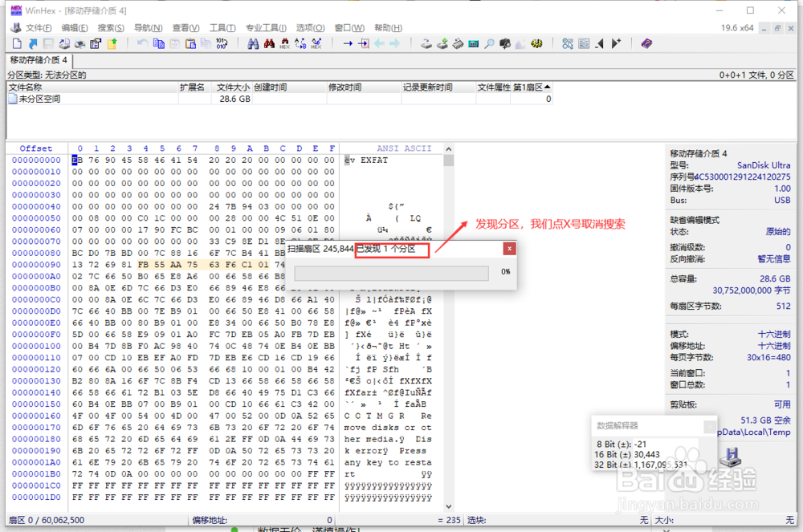
Task: Close the scanning dialog with red X
Action: (x=509, y=249)
